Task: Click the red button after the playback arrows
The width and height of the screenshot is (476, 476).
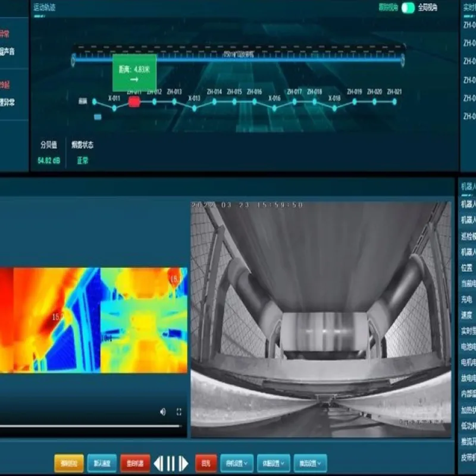Action: tap(206, 464)
